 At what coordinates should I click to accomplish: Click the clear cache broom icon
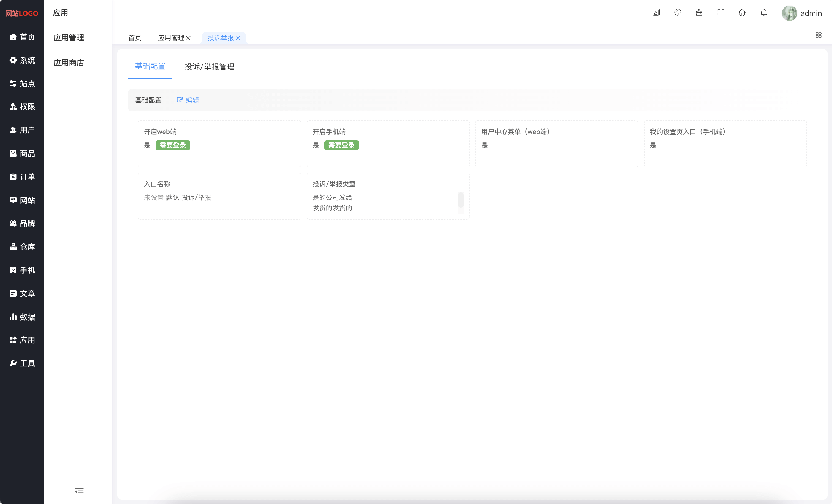[x=699, y=12]
